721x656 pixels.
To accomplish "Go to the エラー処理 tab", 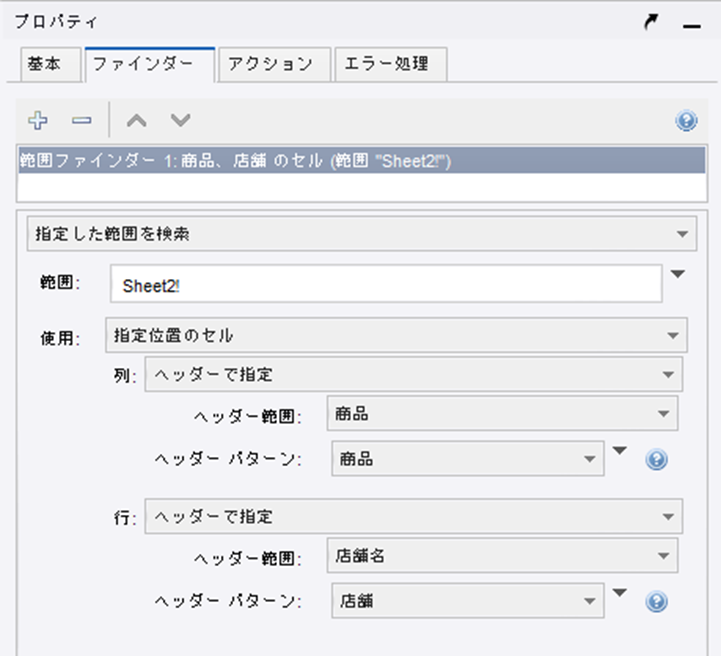I will [x=391, y=64].
